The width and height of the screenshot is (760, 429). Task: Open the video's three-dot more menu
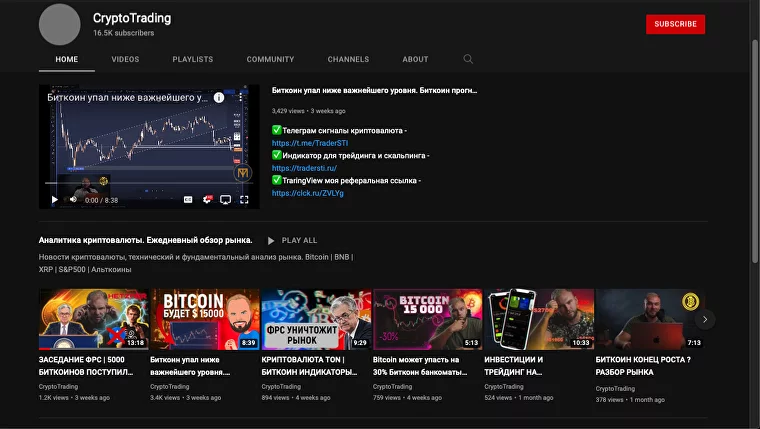[241, 98]
